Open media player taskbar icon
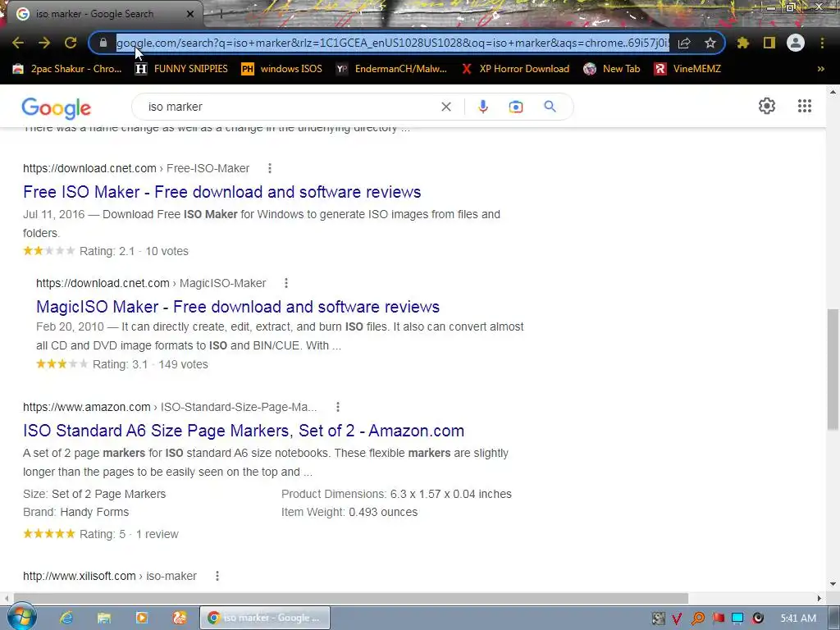Screen dimensions: 840x630 [141, 618]
